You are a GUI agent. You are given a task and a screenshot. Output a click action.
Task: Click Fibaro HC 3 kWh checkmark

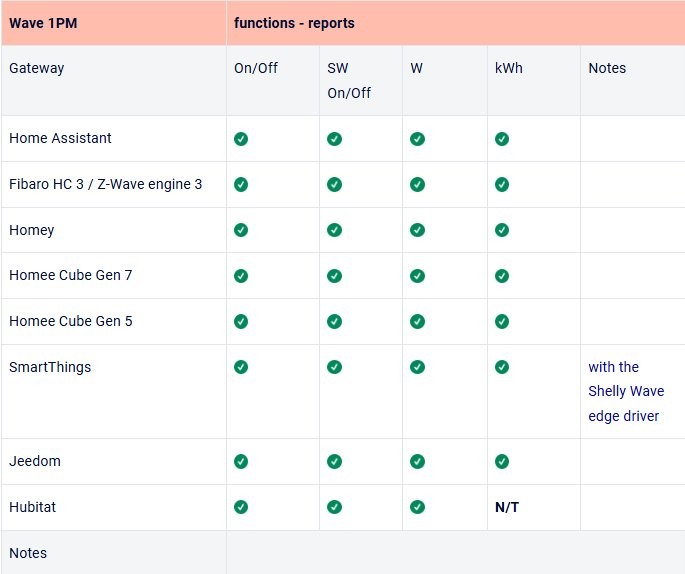click(x=502, y=184)
